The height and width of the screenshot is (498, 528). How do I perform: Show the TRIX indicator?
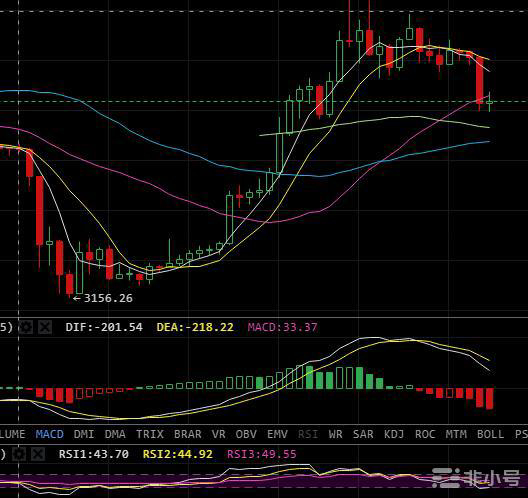(150, 434)
